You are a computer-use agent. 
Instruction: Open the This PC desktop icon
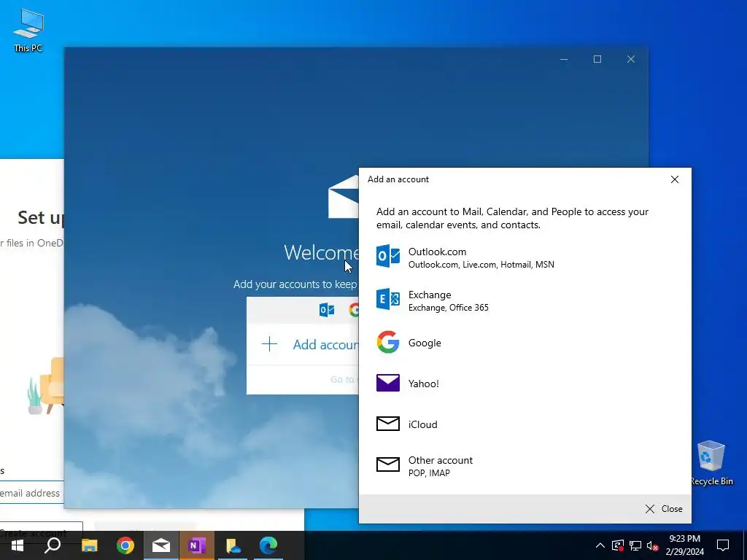coord(28,31)
